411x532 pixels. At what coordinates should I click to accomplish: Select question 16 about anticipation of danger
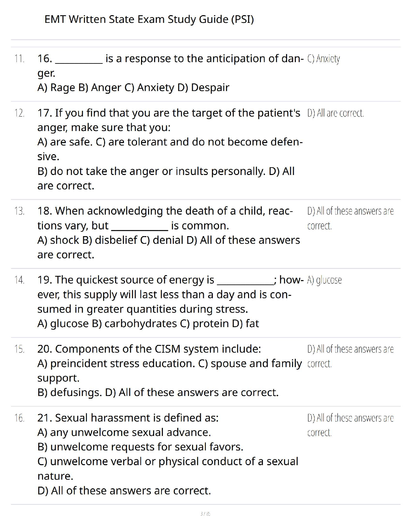click(170, 73)
